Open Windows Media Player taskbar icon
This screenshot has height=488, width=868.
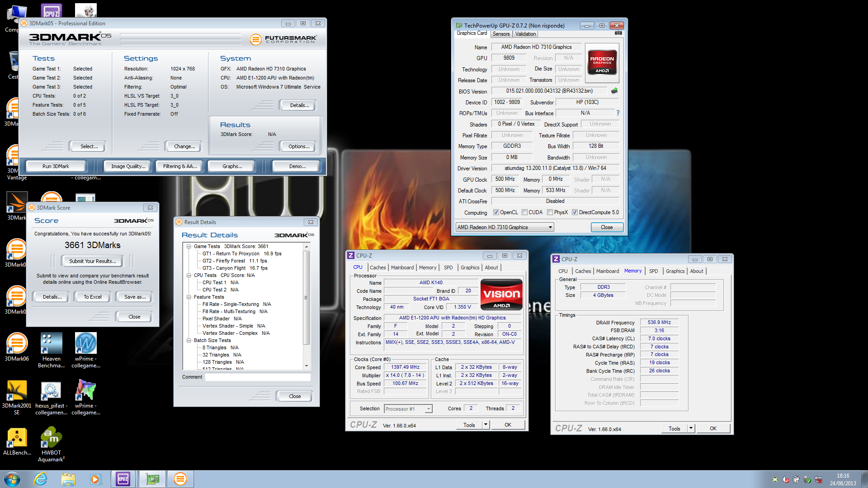point(95,479)
